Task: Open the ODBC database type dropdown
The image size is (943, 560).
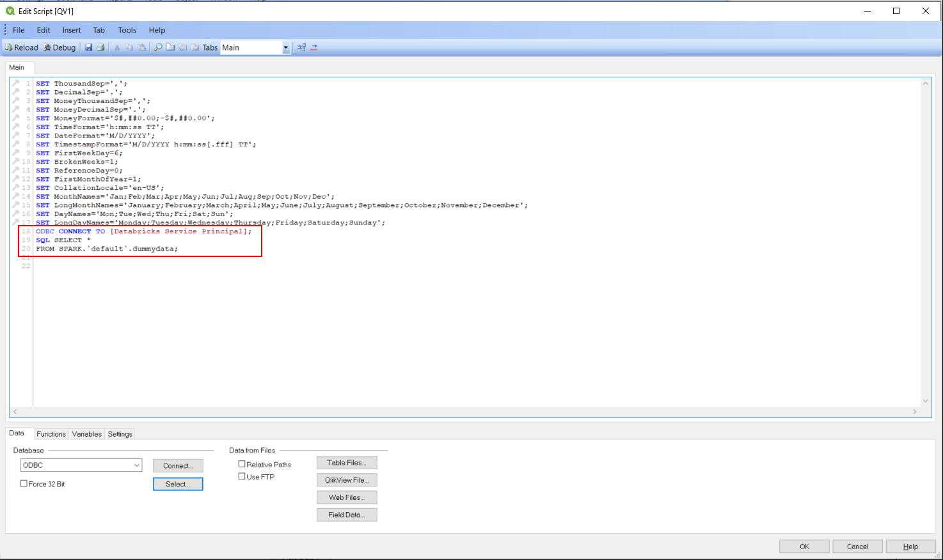Action: tap(137, 465)
